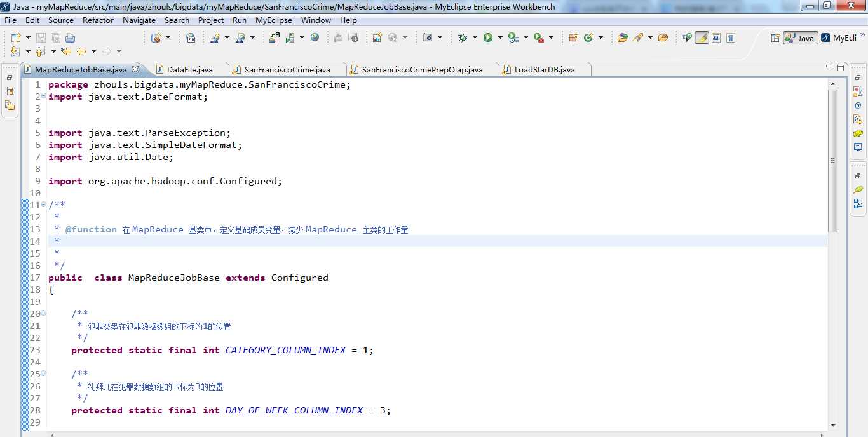
Task: Click the Save icon in toolbar
Action: coord(41,37)
